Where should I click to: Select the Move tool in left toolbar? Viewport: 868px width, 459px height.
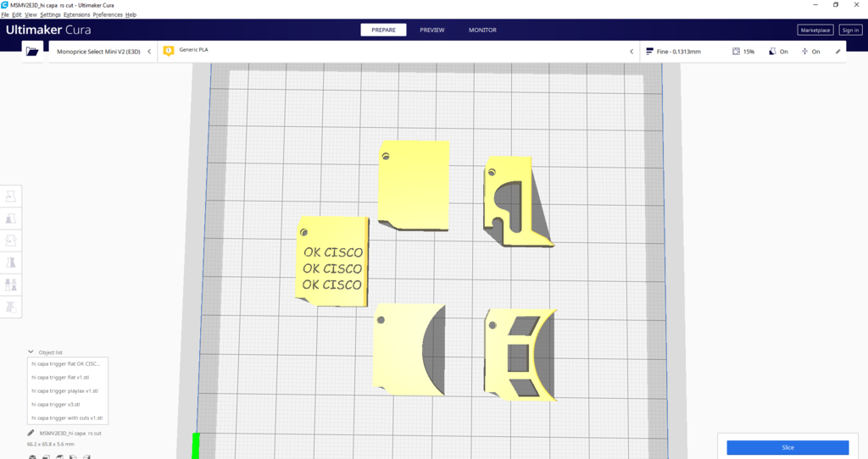click(11, 196)
